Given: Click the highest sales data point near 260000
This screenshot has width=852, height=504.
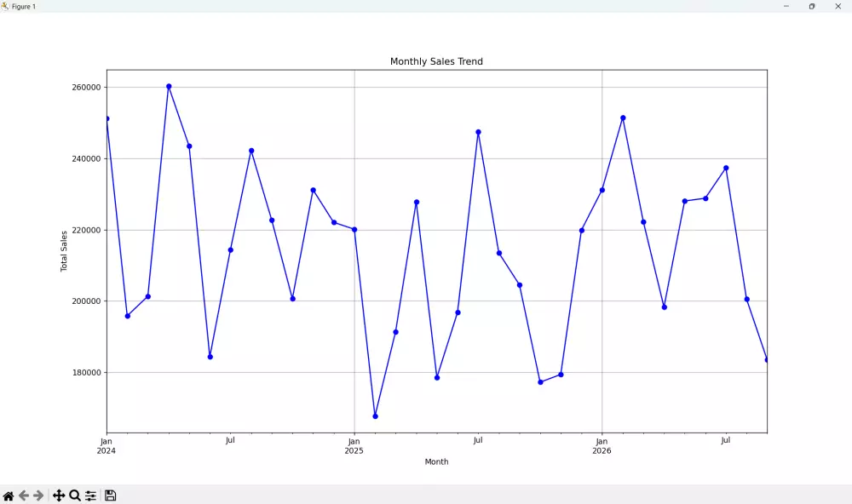Looking at the screenshot, I should click(x=168, y=86).
